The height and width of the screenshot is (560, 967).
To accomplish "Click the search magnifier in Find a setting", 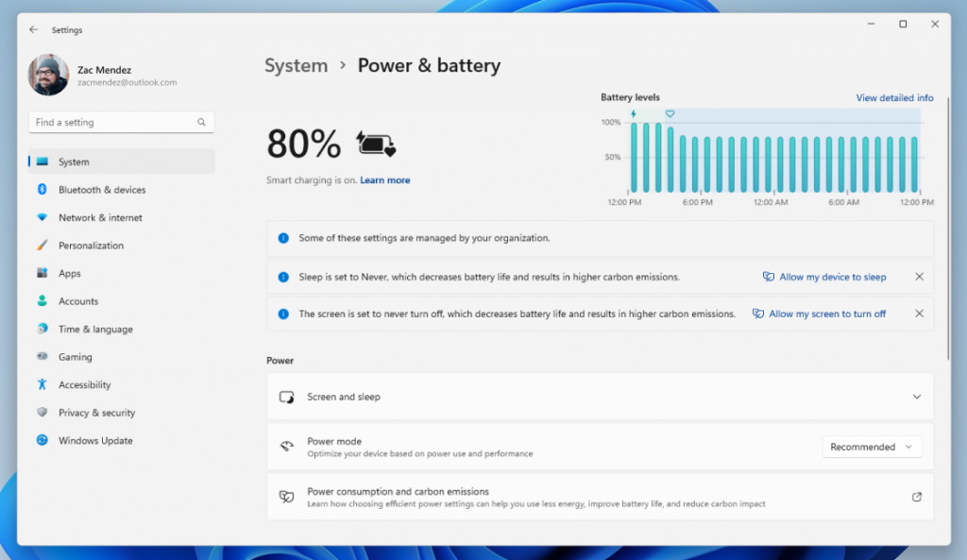I will click(200, 122).
